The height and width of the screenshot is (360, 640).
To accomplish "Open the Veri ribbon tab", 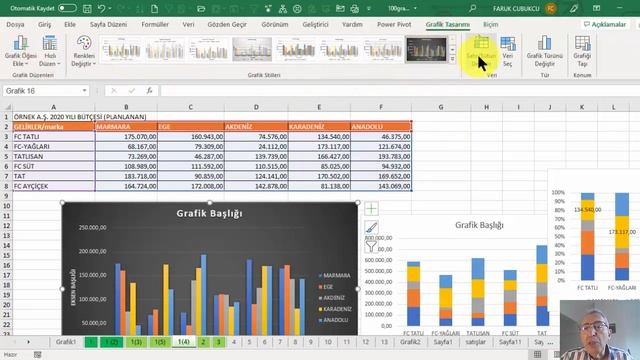I will point(188,24).
